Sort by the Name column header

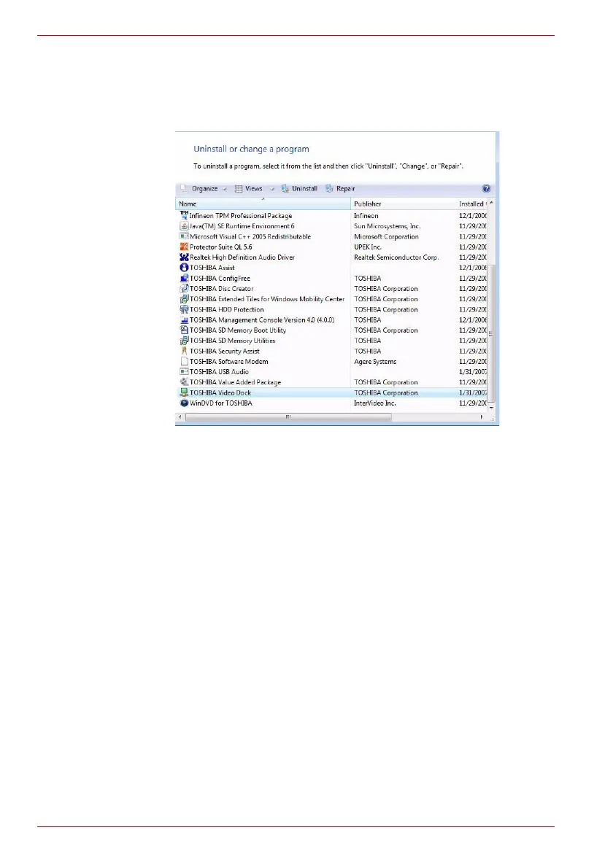coord(263,204)
